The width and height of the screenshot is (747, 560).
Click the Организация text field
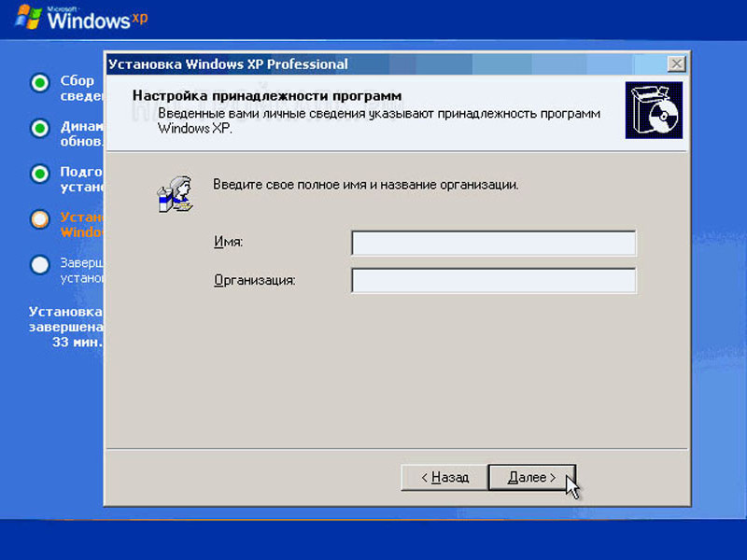(494, 281)
